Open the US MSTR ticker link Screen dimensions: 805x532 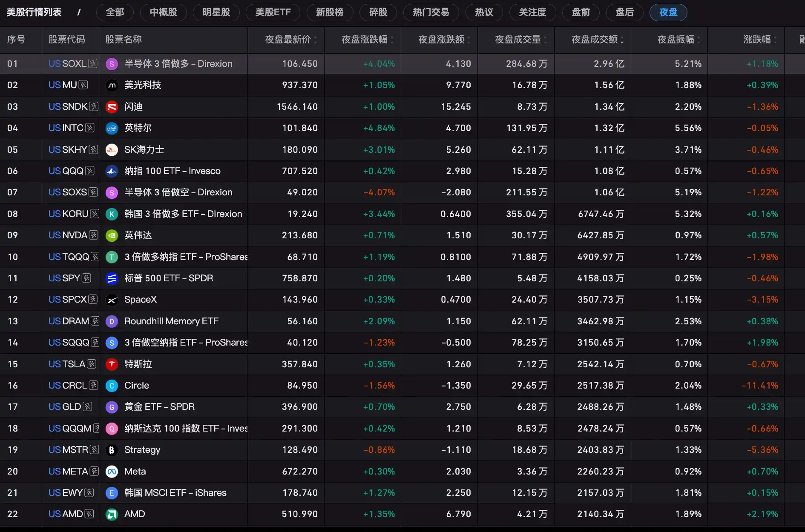click(68, 450)
